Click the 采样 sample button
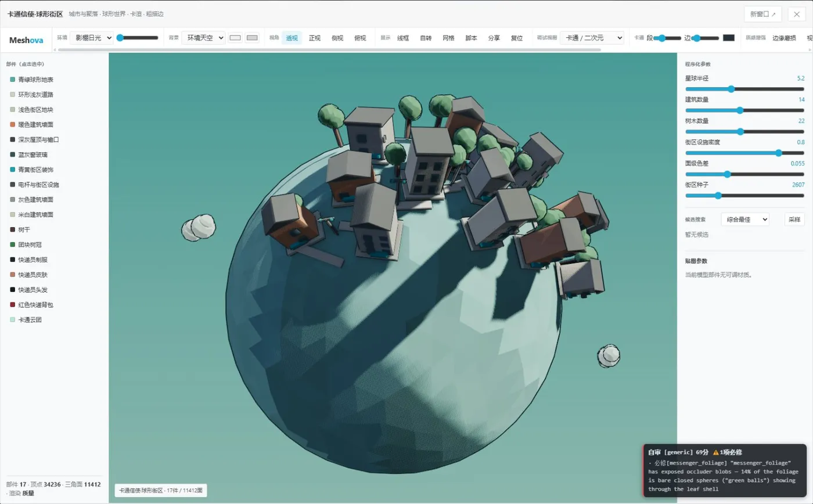The width and height of the screenshot is (813, 504). [x=794, y=219]
